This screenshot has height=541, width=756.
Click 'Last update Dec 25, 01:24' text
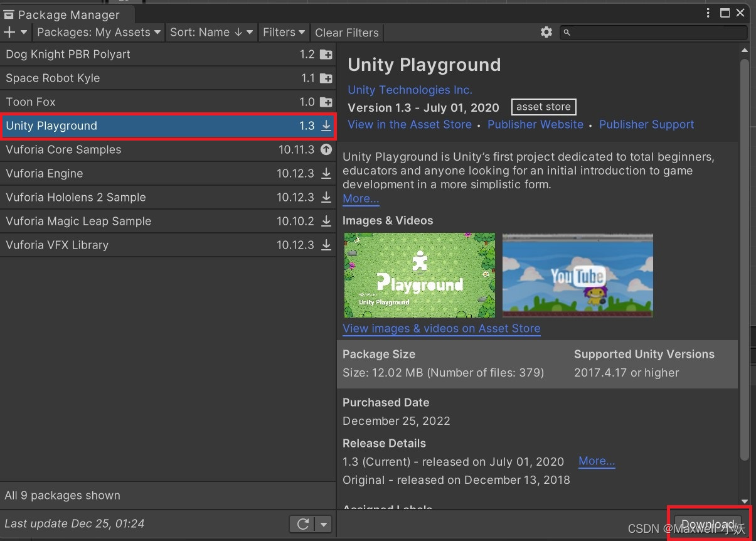point(74,523)
